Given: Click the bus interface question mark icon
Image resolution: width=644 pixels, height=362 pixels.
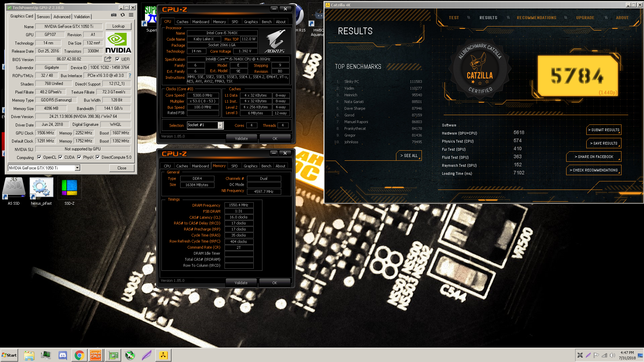Looking at the screenshot, I should click(130, 75).
